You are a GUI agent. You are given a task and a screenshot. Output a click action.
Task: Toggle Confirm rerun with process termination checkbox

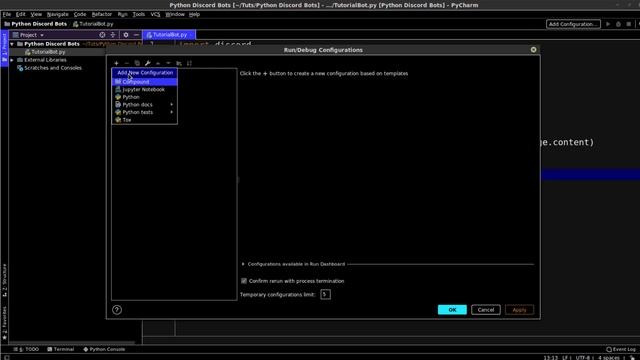click(x=244, y=281)
